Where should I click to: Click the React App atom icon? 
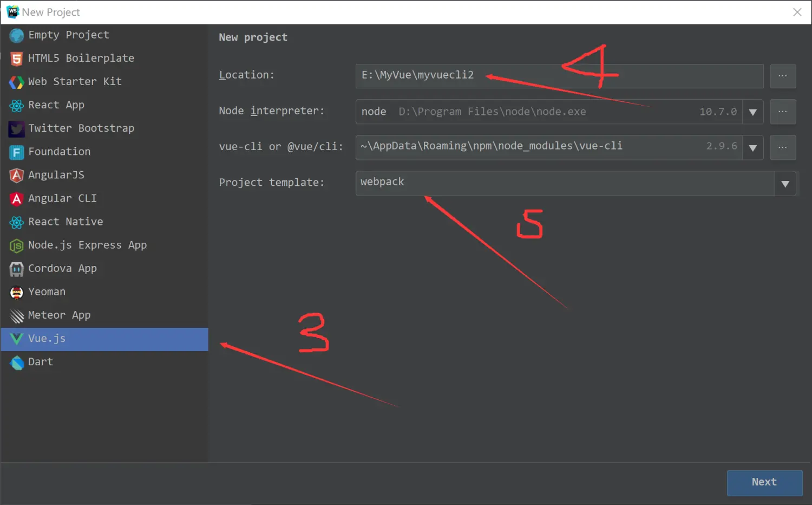17,105
